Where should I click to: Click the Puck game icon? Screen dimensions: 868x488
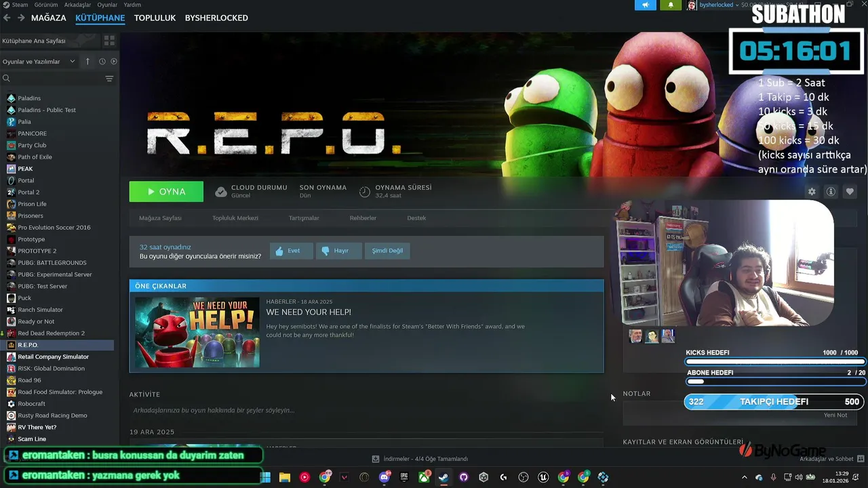[x=11, y=298]
